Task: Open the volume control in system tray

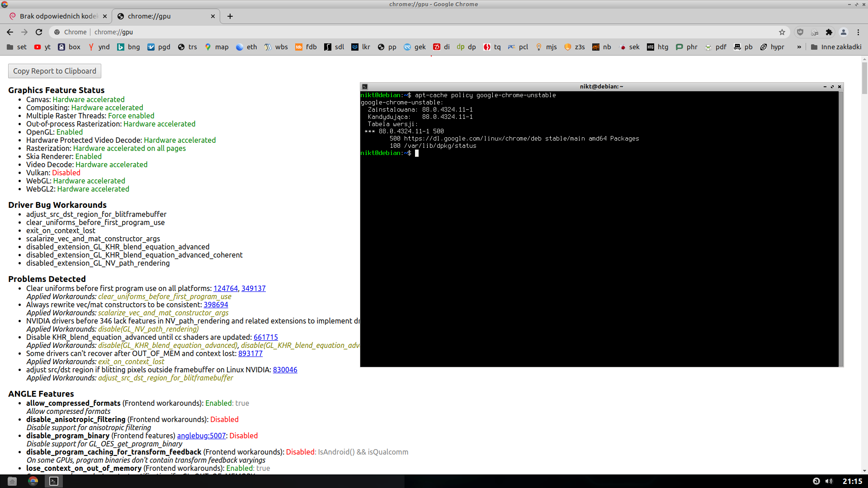Action: point(829,481)
